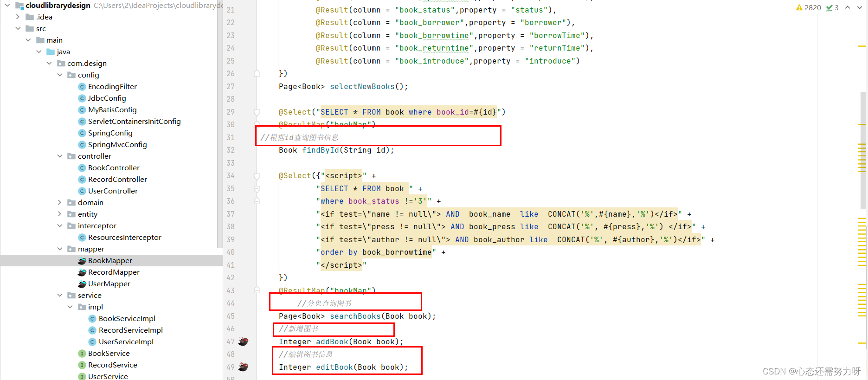This screenshot has height=380, width=868.
Task: Toggle code fold marker at line 35
Action: click(257, 188)
